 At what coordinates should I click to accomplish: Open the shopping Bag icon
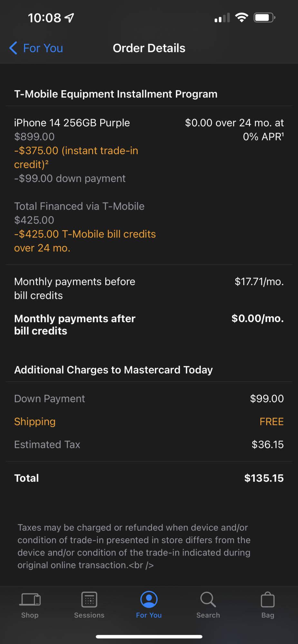point(268,599)
